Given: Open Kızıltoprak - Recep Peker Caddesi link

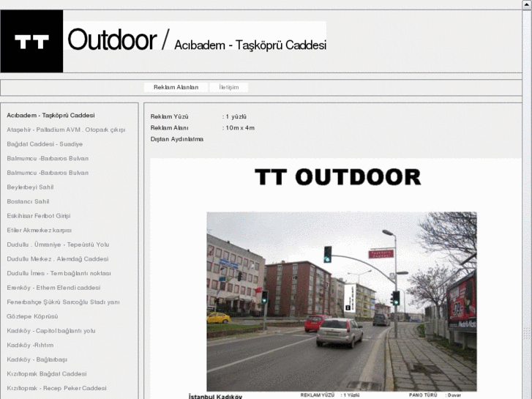Looking at the screenshot, I should tap(56, 388).
